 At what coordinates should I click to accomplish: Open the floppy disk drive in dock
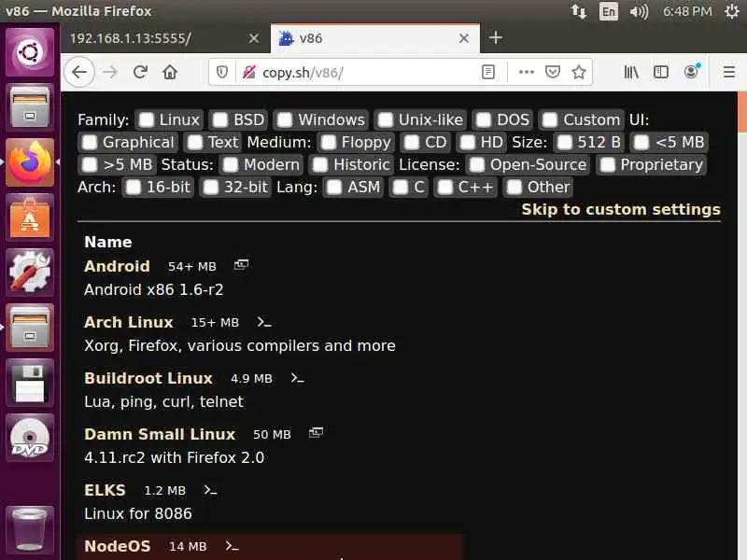click(30, 383)
